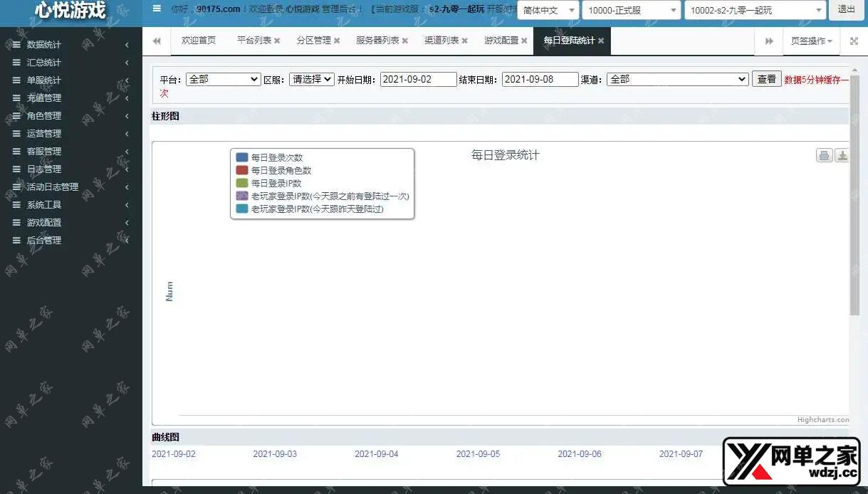
Task: Click the 系统工具 list icon in sidebar
Action: (x=16, y=205)
